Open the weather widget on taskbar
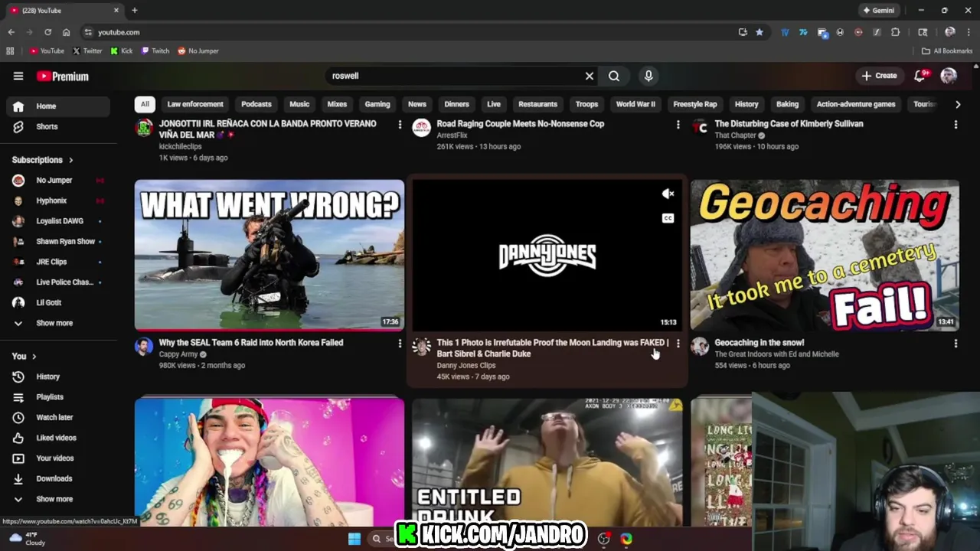980x551 pixels. tap(28, 539)
